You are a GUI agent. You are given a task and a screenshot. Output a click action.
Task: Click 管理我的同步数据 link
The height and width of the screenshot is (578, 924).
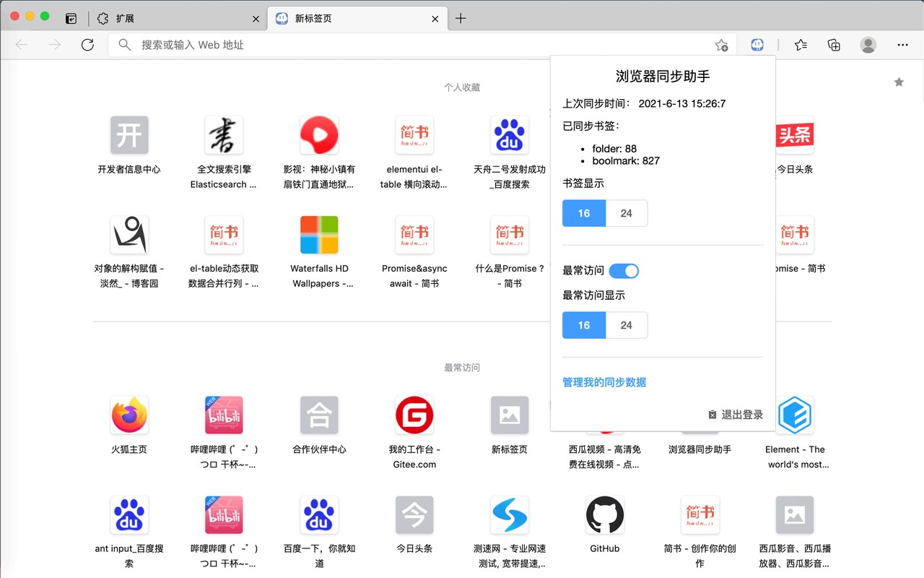604,382
